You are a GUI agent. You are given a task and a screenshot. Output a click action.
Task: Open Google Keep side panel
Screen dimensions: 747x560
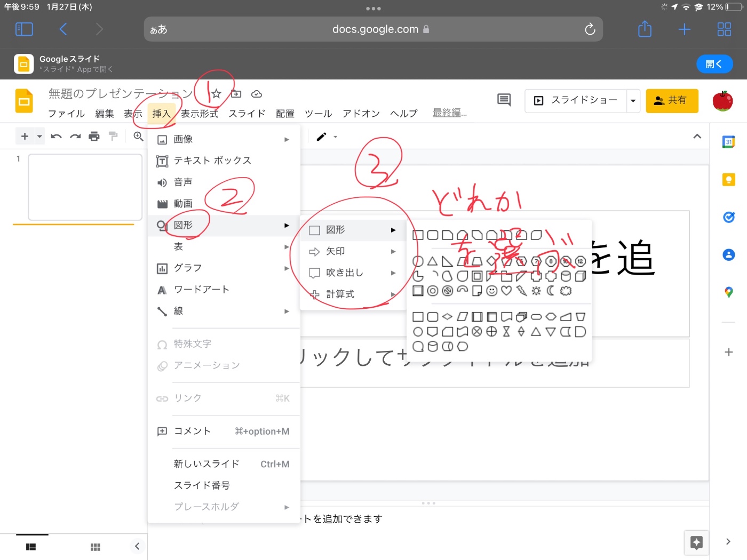(728, 180)
